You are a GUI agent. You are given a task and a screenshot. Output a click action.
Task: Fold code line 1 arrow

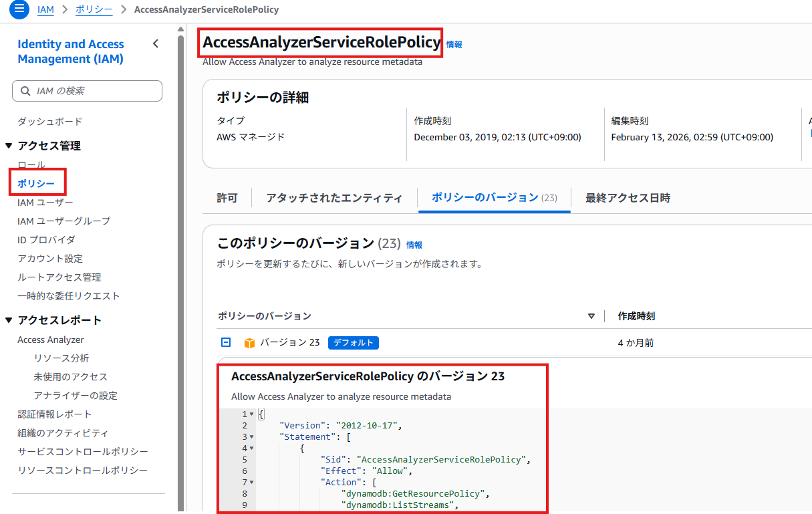pos(251,414)
